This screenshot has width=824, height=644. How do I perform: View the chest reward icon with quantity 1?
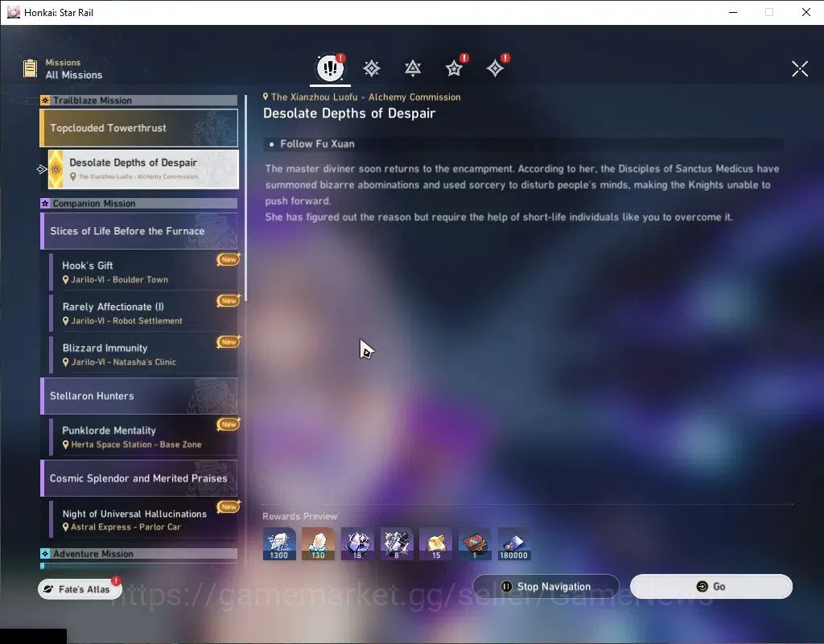[475, 543]
